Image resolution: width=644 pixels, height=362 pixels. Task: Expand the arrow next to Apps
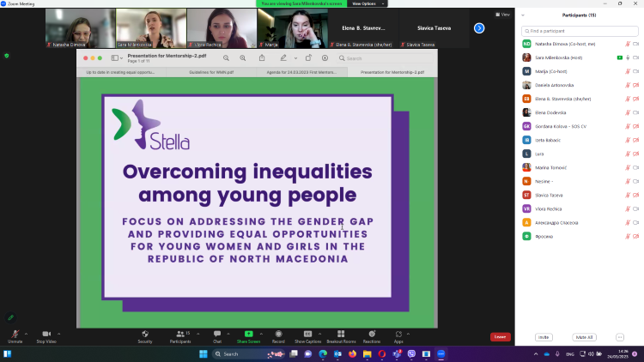tap(408, 334)
